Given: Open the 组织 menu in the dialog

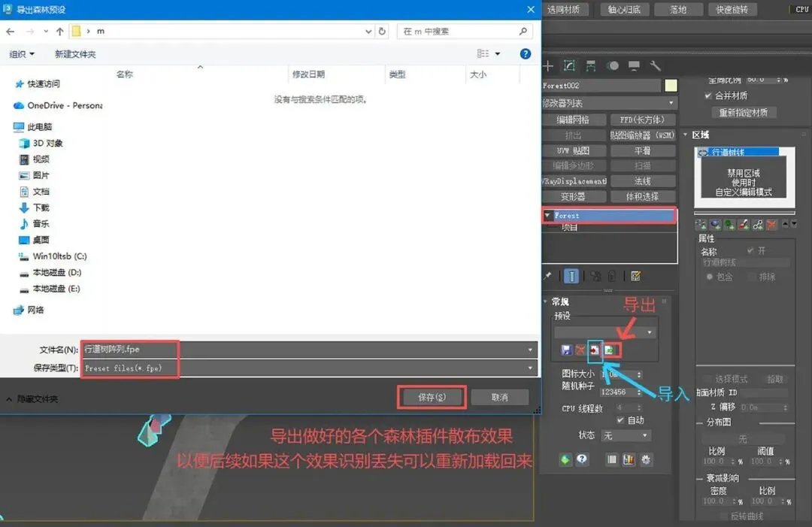Looking at the screenshot, I should (22, 54).
